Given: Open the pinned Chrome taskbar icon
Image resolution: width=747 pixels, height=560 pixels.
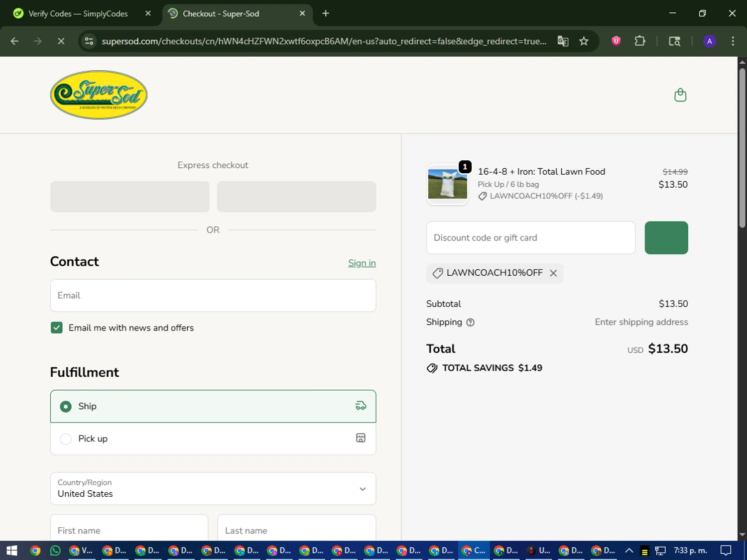Looking at the screenshot, I should tap(35, 551).
